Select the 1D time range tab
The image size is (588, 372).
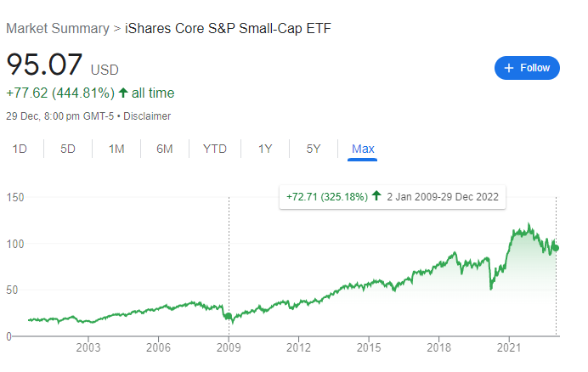point(20,149)
